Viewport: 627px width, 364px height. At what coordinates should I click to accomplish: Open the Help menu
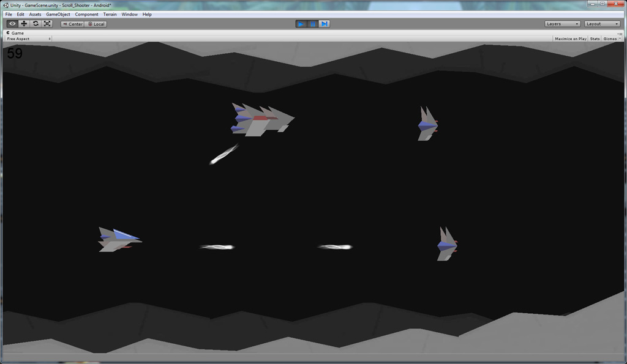point(147,15)
